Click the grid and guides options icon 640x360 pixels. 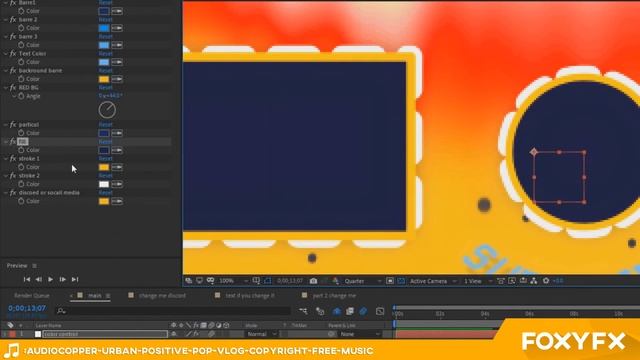(256, 281)
